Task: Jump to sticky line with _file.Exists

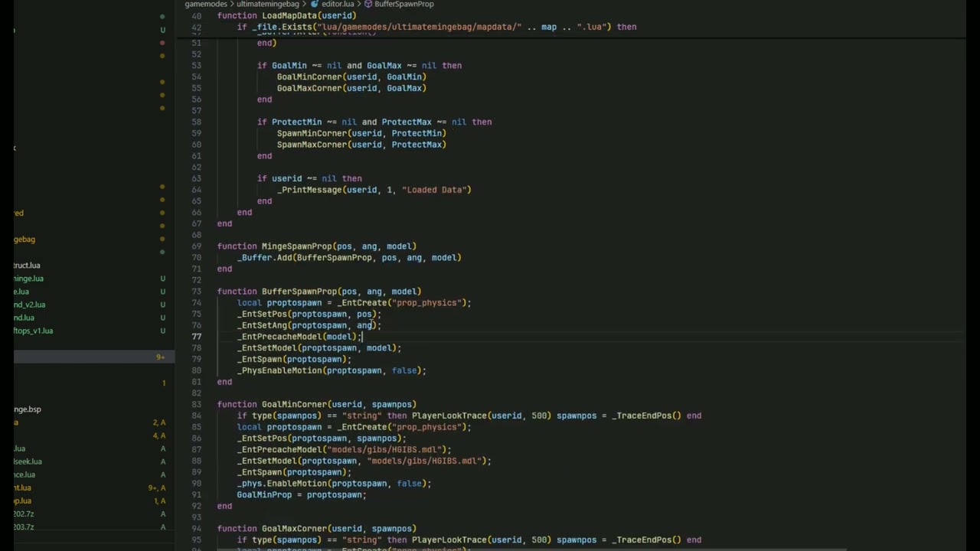Action: pos(436,27)
